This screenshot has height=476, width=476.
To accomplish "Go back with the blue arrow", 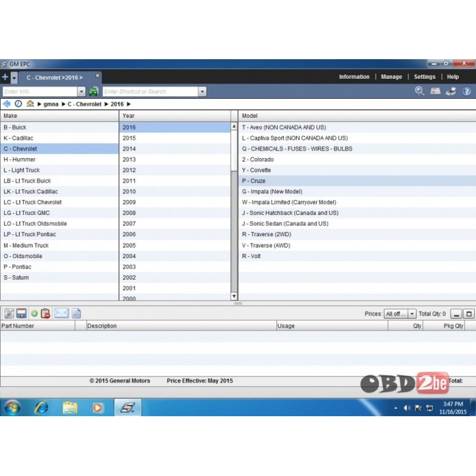I will click(x=7, y=104).
